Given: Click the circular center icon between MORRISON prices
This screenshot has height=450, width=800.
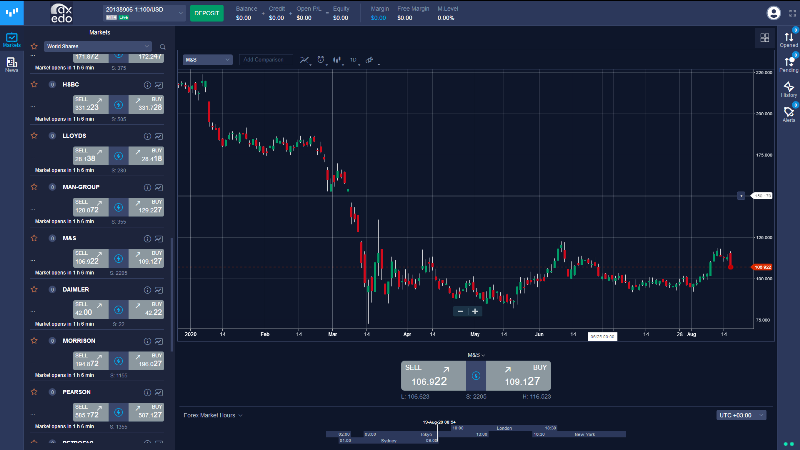Looking at the screenshot, I should (118, 361).
